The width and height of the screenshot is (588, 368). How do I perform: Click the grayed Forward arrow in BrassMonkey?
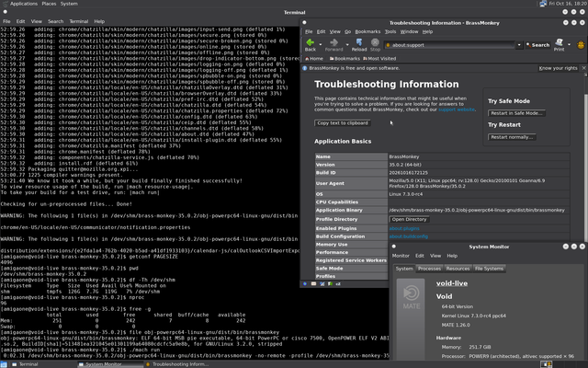pos(334,45)
